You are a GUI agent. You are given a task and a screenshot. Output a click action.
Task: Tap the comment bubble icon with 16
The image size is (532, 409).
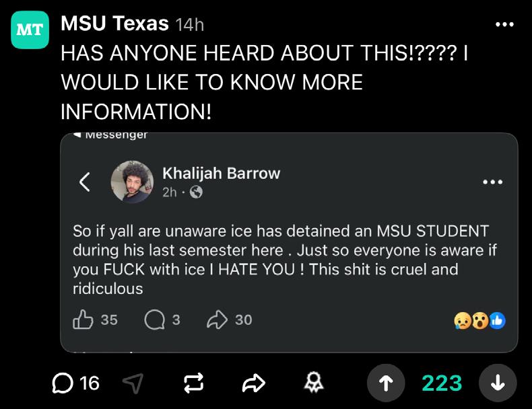pyautogui.click(x=64, y=383)
